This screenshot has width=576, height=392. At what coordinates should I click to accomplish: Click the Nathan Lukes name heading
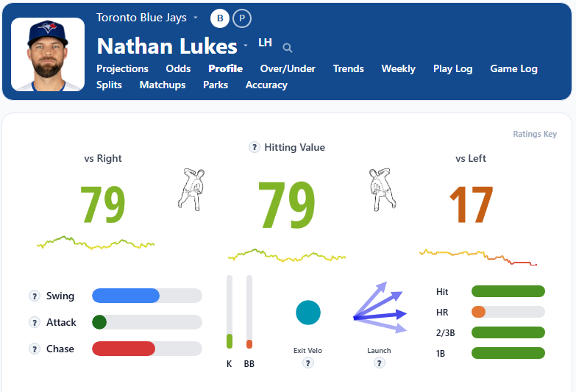(167, 46)
